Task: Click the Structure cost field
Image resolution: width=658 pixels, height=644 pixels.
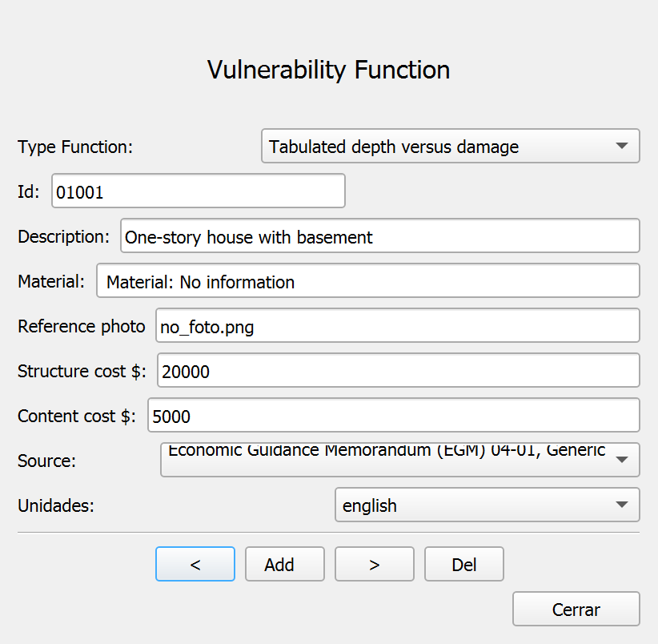Action: pos(398,371)
